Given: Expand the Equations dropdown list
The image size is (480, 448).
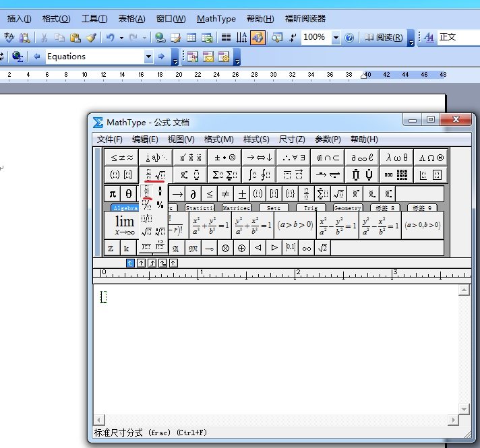Looking at the screenshot, I should point(148,57).
